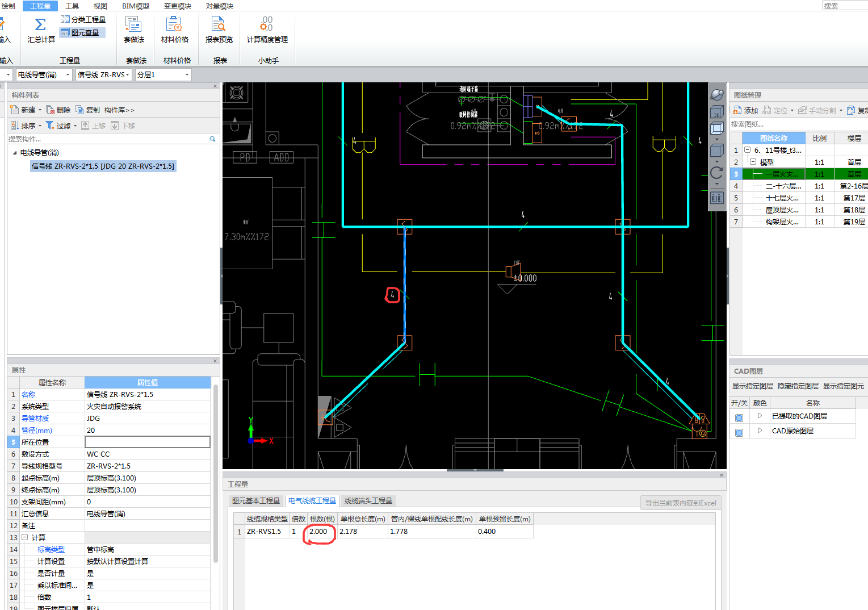Click bottom icon of floating view toolbar
This screenshot has height=610, width=868.
click(x=717, y=198)
